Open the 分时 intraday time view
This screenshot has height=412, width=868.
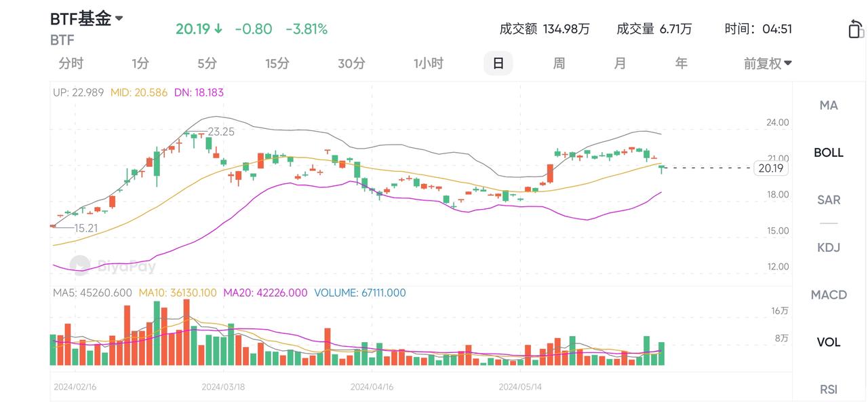coord(71,63)
